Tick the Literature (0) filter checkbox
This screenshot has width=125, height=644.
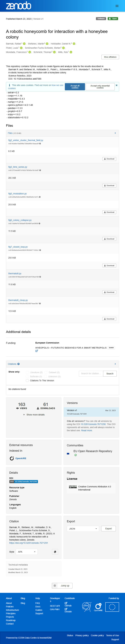click(x=27, y=373)
